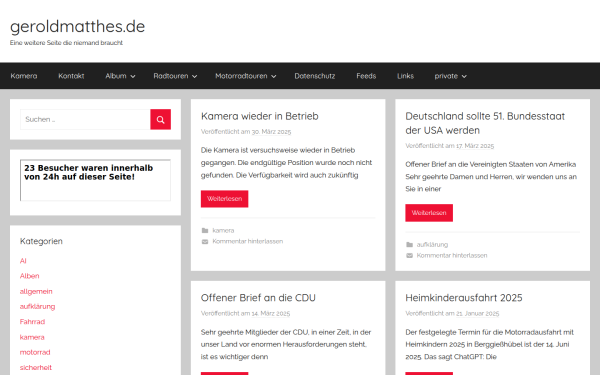This screenshot has width=600, height=375.
Task: Click the Kategorien widget heading
Action: click(41, 241)
